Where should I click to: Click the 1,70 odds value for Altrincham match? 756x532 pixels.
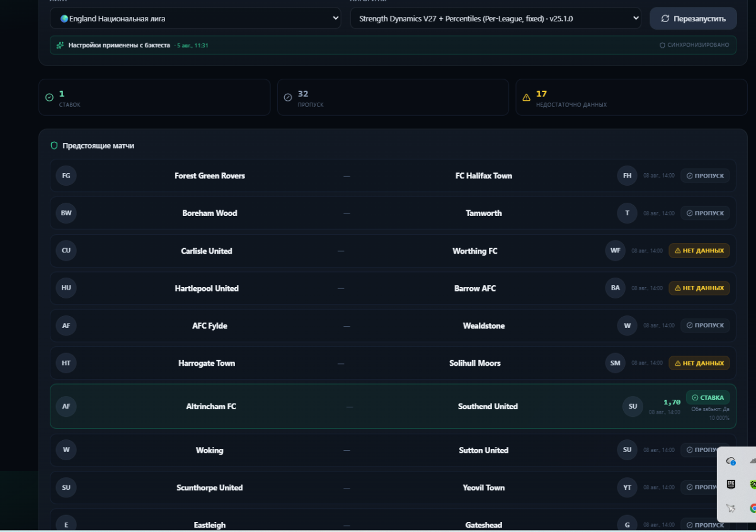672,402
